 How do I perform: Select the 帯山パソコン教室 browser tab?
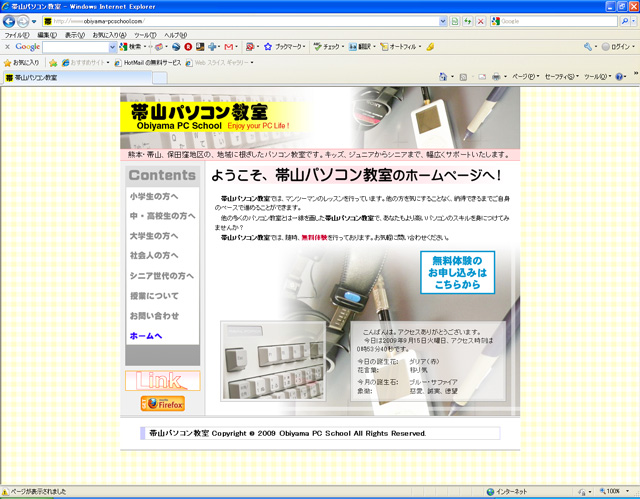[x=78, y=78]
